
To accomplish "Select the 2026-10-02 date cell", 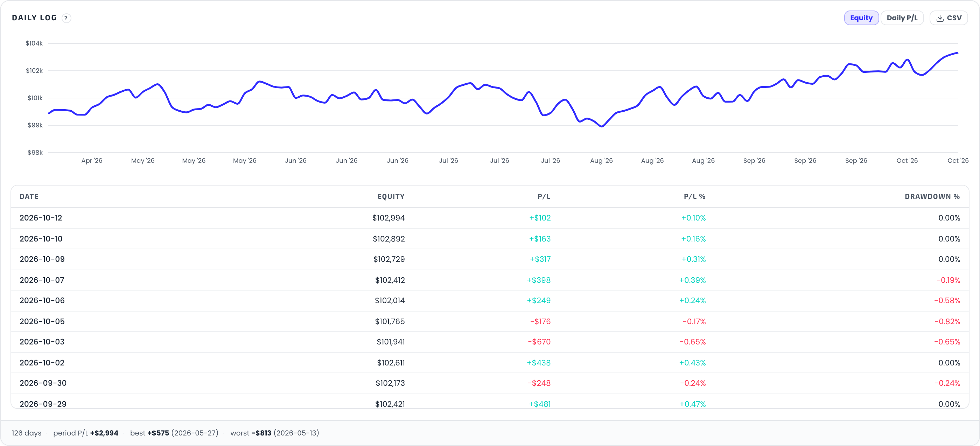I will coord(42,363).
